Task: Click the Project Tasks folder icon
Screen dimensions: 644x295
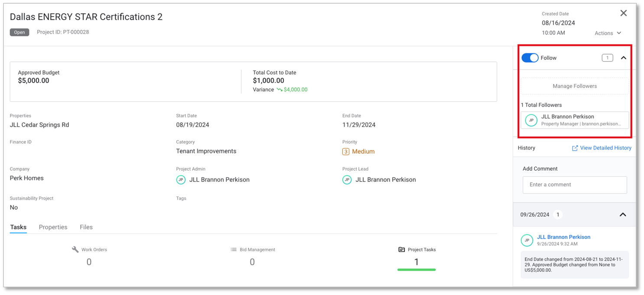Action: (x=401, y=250)
